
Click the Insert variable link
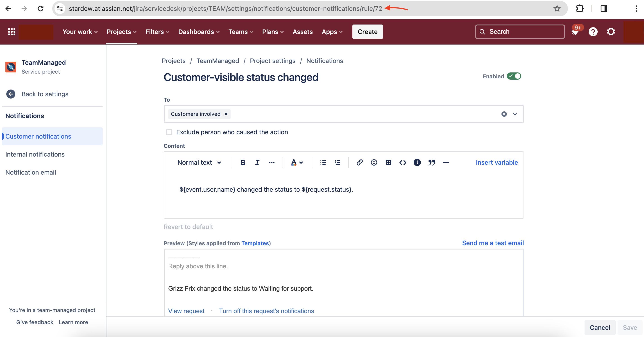coord(497,162)
